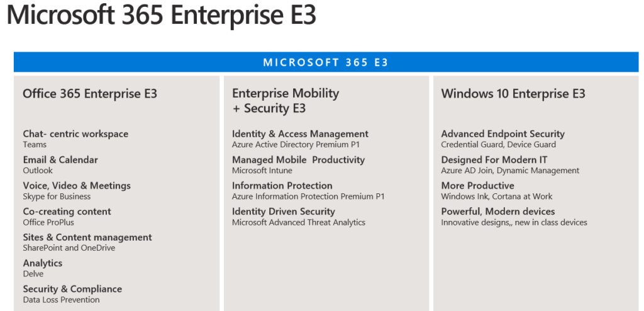
Task: Select the blue MICROSOFT 365 E3 banner
Action: (x=326, y=62)
